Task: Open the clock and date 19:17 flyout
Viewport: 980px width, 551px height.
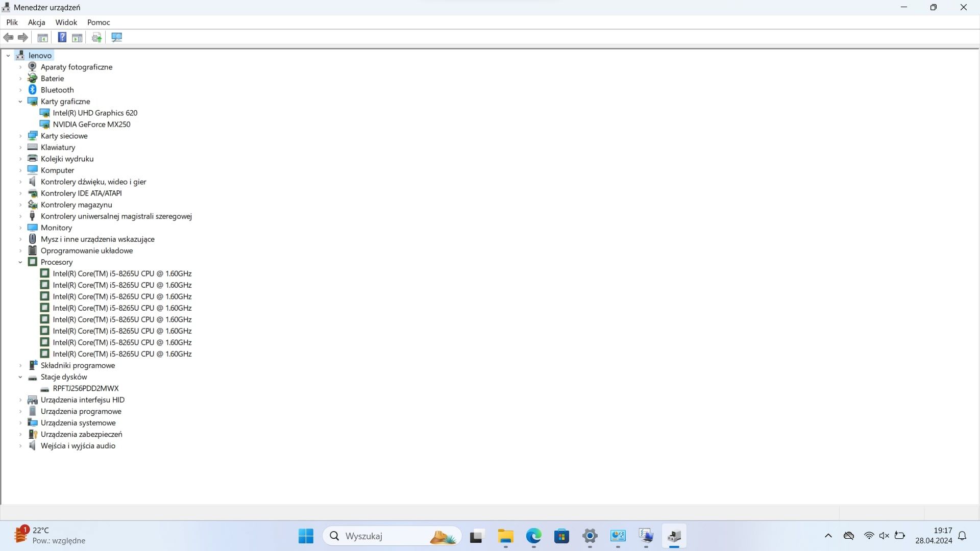Action: click(x=934, y=536)
